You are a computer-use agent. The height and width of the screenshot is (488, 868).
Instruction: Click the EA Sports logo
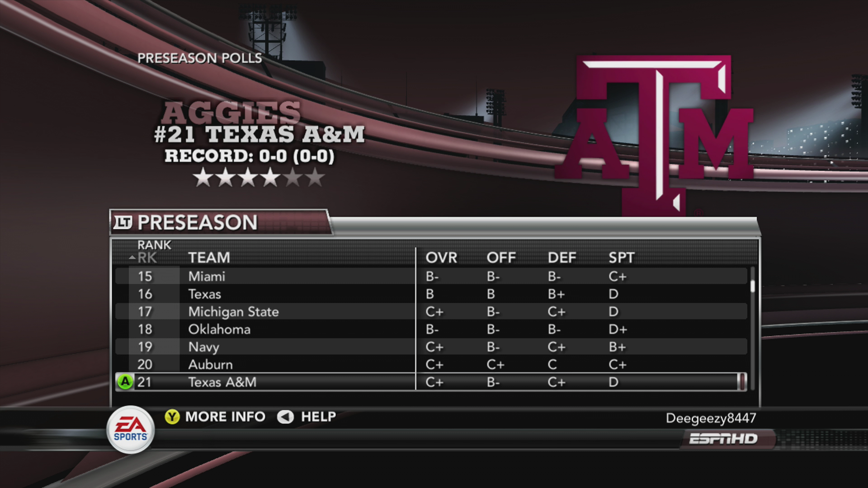point(130,430)
